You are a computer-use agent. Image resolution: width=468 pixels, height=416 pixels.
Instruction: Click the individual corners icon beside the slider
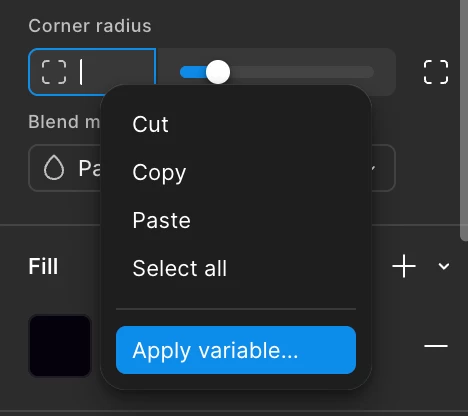[x=436, y=72]
